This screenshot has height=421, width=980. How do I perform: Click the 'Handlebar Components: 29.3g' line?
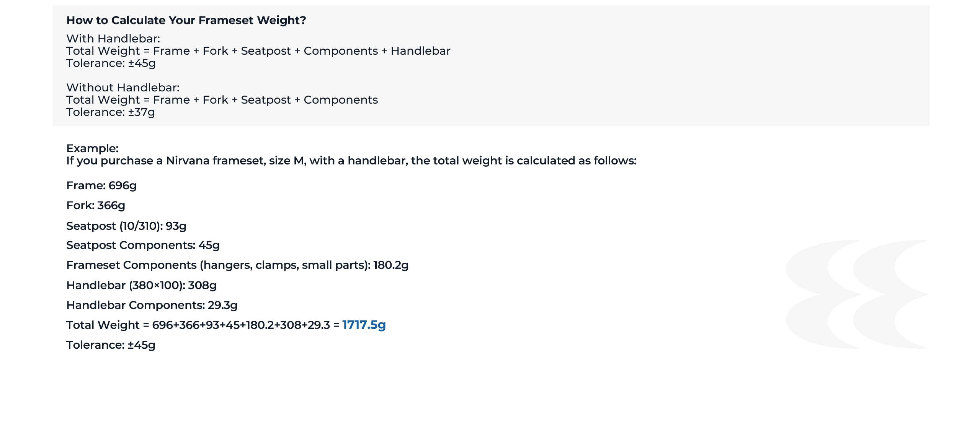[152, 305]
